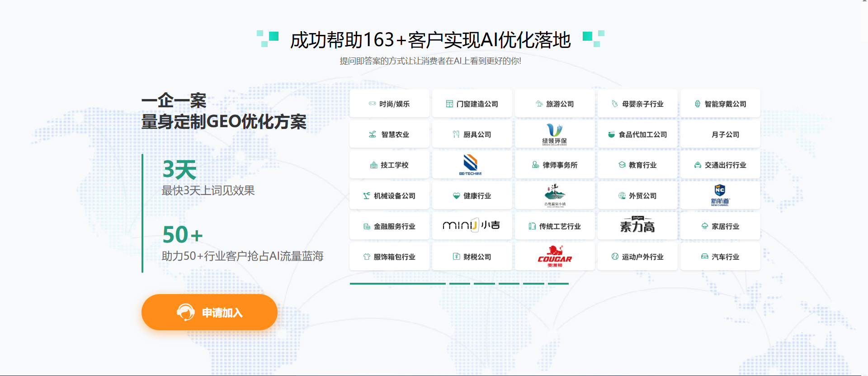Open the BE-TECH logo card
The width and height of the screenshot is (868, 376).
pyautogui.click(x=472, y=165)
